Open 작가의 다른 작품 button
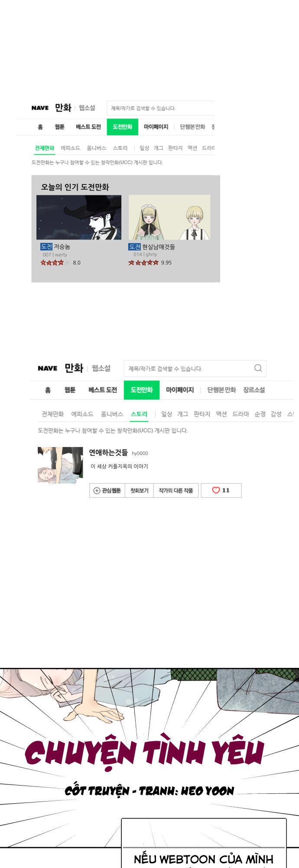Screen dimensions: 299x868 click(175, 490)
